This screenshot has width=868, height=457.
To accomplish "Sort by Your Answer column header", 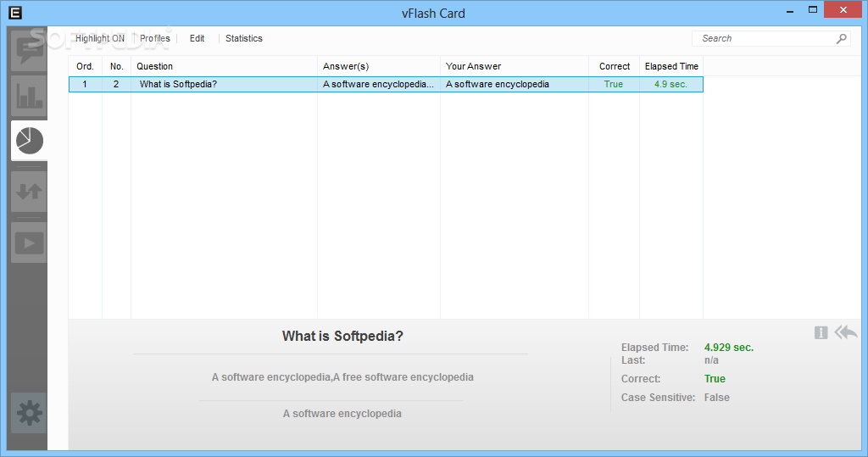I will click(515, 66).
